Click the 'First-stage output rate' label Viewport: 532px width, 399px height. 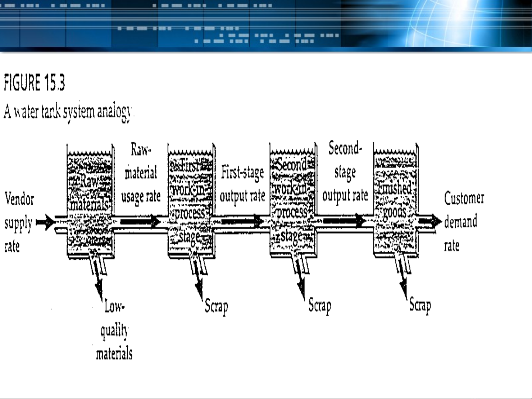click(x=242, y=184)
